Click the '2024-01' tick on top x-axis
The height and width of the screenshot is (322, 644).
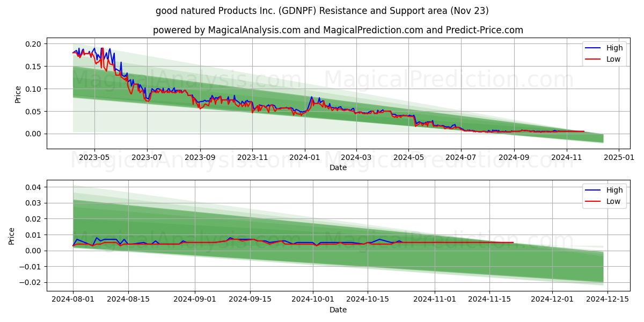pos(305,157)
